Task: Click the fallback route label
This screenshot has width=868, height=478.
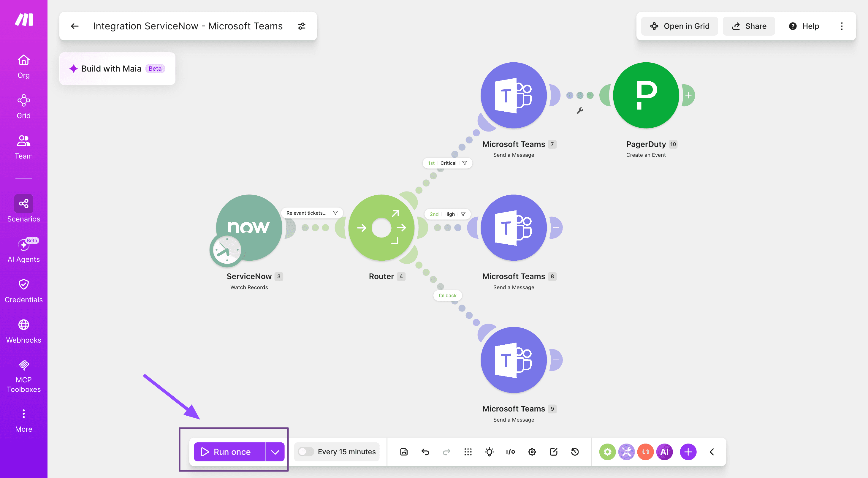Action: pyautogui.click(x=447, y=295)
